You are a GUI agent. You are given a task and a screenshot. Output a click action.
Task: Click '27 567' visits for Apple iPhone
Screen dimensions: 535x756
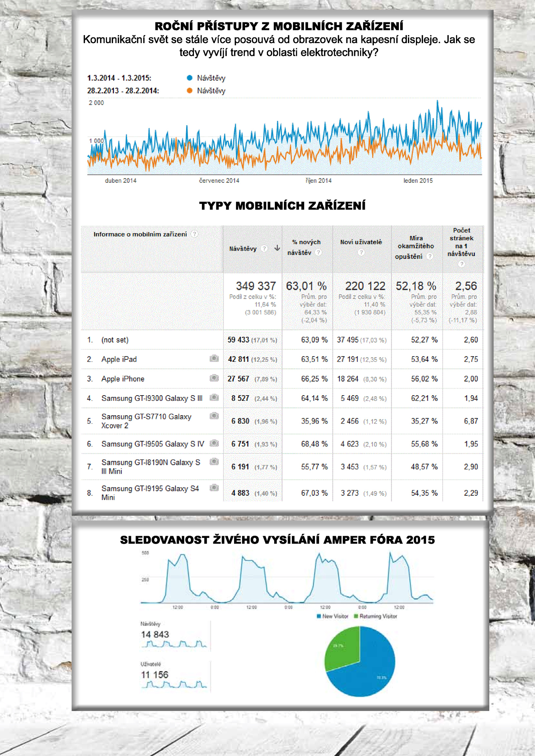click(x=238, y=379)
